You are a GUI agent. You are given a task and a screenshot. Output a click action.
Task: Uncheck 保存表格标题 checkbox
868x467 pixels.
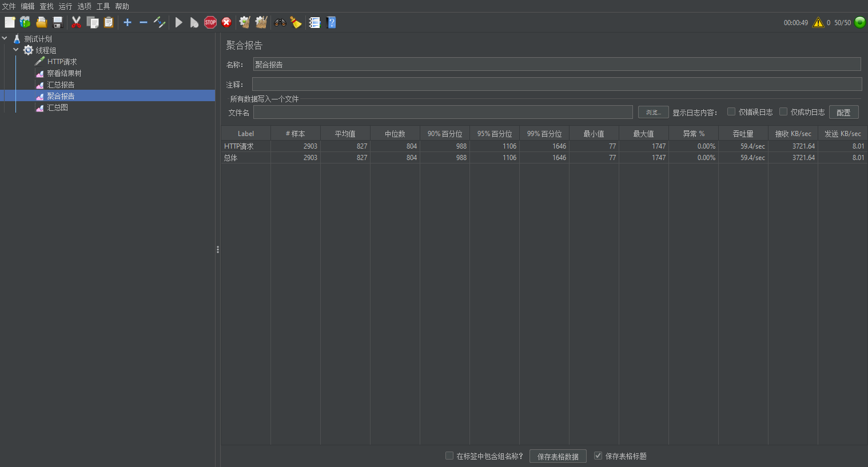[x=598, y=456]
